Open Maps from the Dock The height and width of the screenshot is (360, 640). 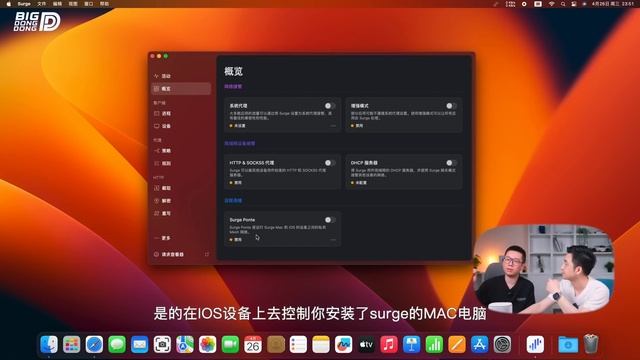point(185,344)
